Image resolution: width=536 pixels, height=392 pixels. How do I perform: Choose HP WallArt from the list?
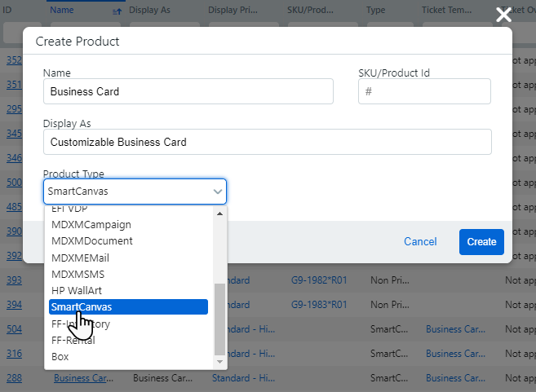(76, 290)
